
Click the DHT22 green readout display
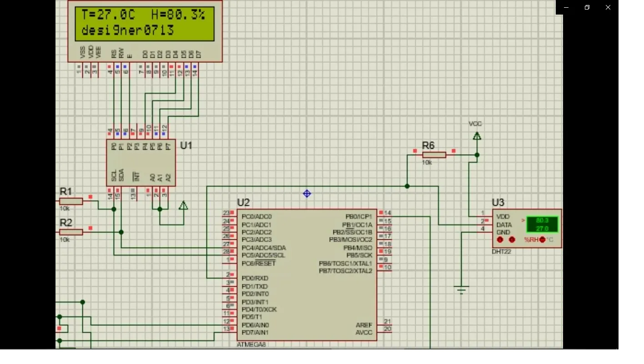tap(542, 225)
